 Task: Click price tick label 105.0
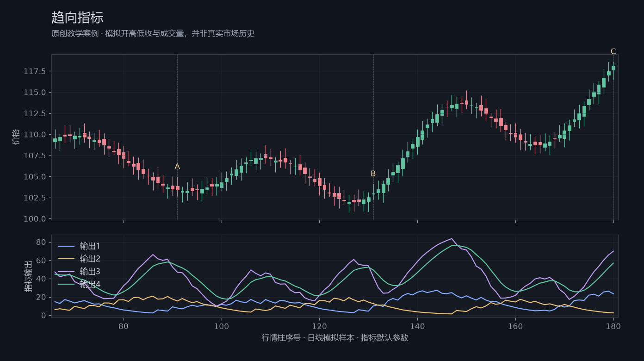35,177
